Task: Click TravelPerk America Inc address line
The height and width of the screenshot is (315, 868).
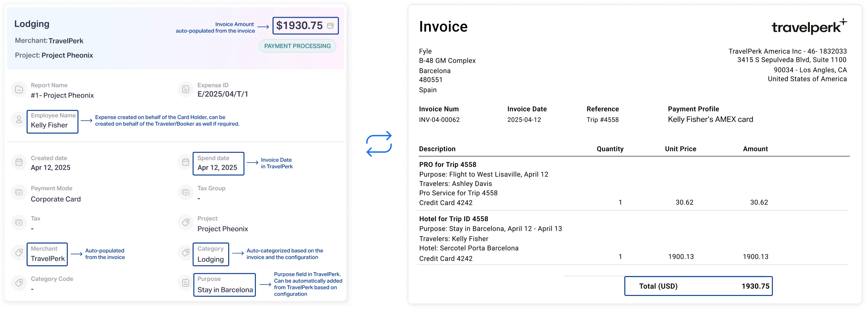Action: coord(787,51)
